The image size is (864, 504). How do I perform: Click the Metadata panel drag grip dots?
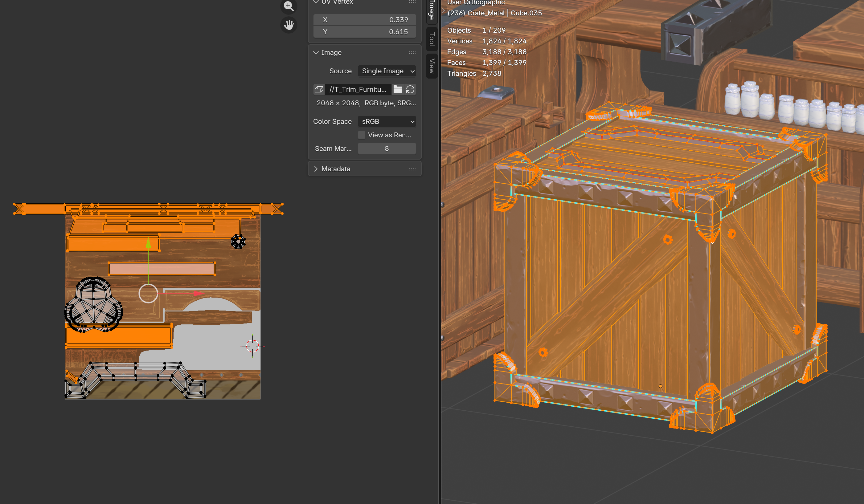[412, 169]
